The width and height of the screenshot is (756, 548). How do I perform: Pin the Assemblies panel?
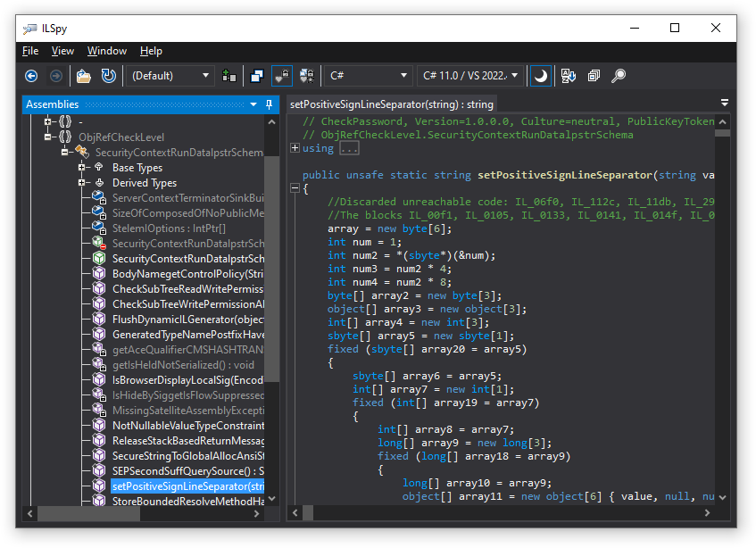pos(267,104)
